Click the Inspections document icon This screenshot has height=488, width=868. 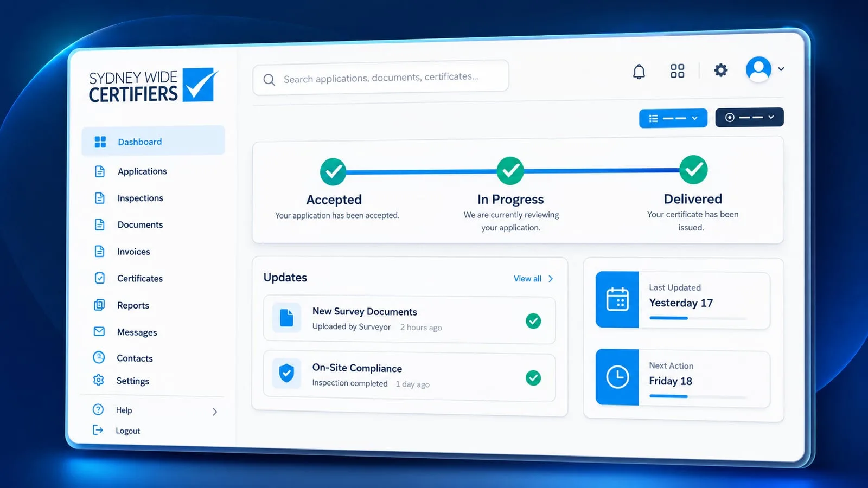[x=100, y=198]
